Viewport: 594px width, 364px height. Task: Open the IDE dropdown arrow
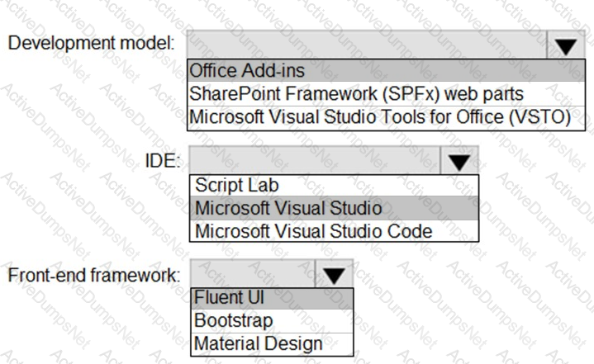pos(457,161)
